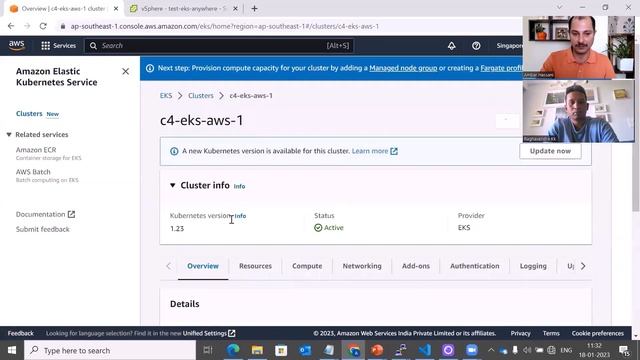
Task: Click Submit feedback in the sidebar
Action: pyautogui.click(x=42, y=229)
